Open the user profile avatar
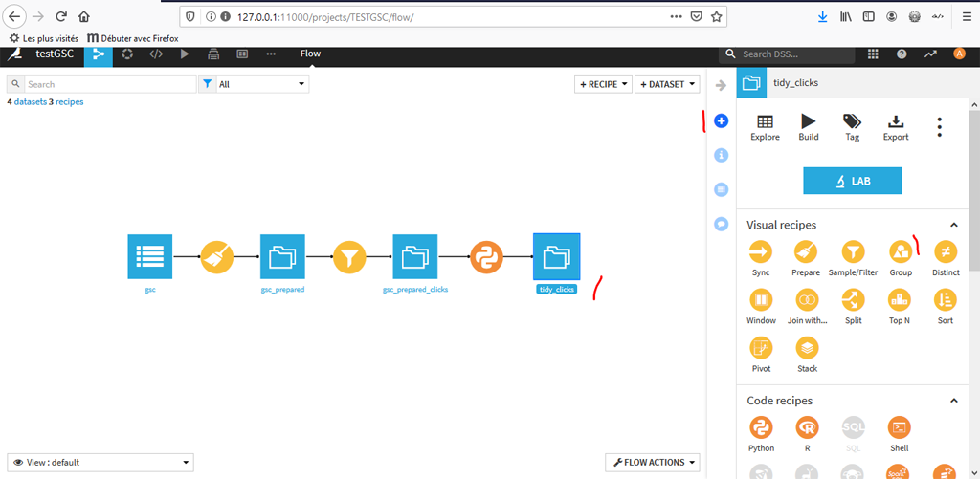Screen dimensions: 980x479 (x=959, y=54)
